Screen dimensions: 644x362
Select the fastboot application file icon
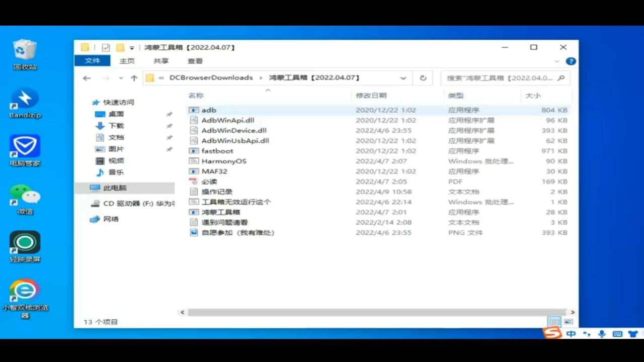(x=194, y=151)
